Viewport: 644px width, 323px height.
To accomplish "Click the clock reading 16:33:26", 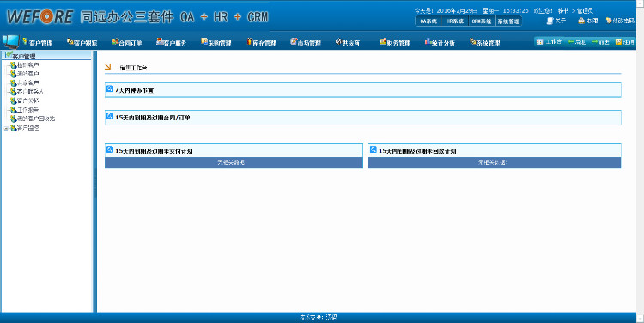I will 516,10.
